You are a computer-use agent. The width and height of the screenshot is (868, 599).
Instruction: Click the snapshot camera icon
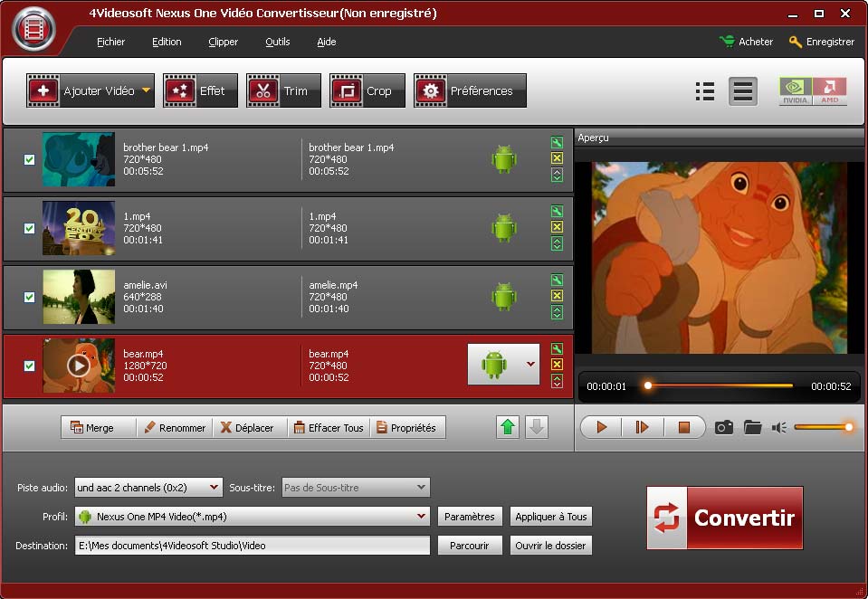723,427
